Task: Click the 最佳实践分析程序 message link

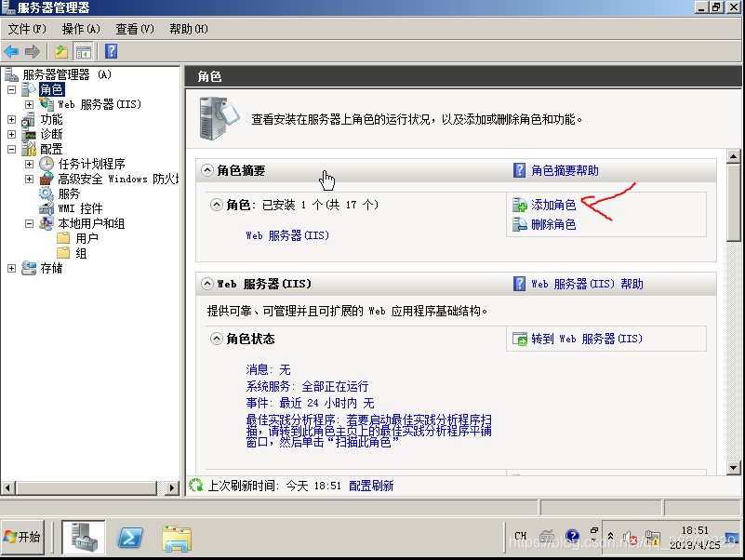Action: click(368, 431)
